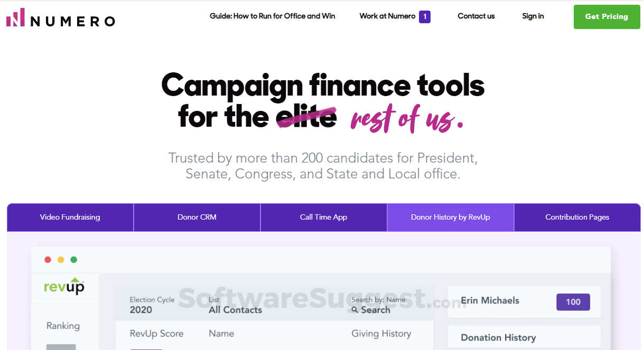Screen dimensions: 644x350
Task: Select the Contribution Pages tab
Action: click(x=577, y=217)
